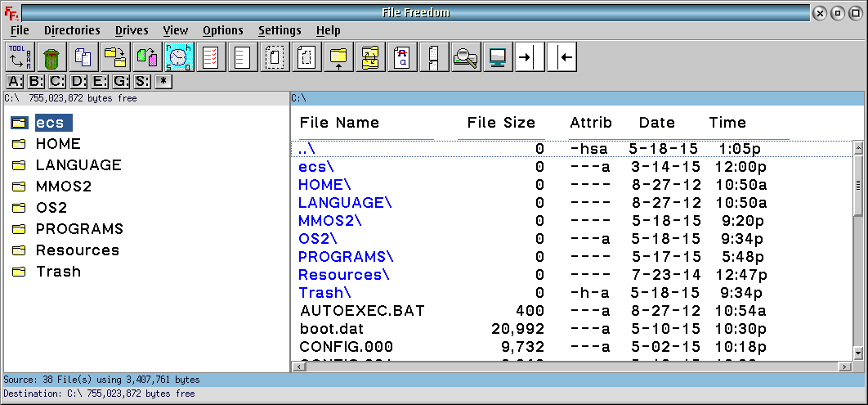The width and height of the screenshot is (868, 405).
Task: Select the Resources folder in directory tree
Action: click(77, 250)
